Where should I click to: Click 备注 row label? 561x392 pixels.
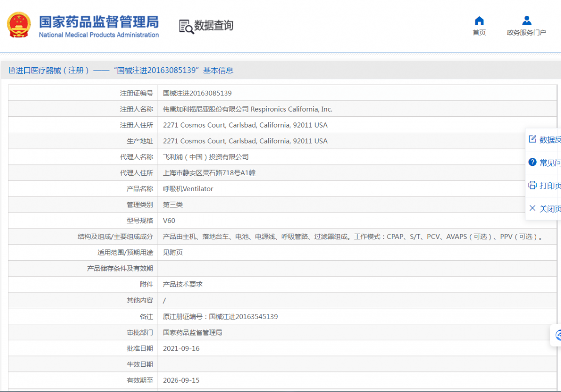pos(146,317)
